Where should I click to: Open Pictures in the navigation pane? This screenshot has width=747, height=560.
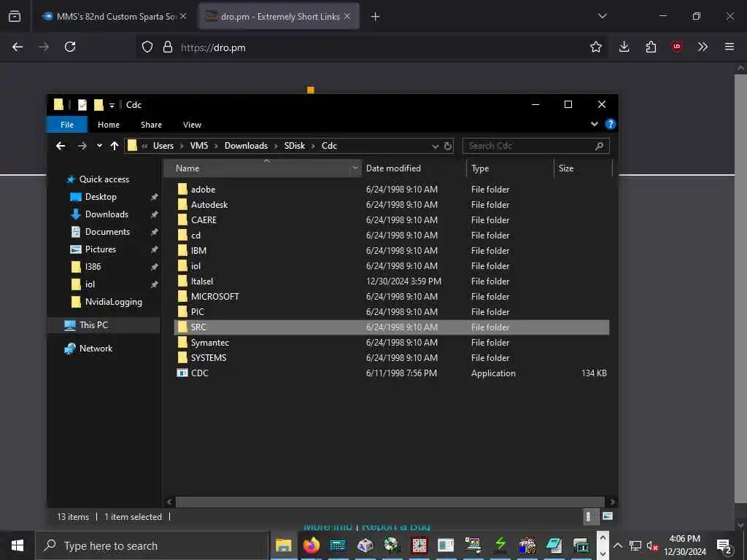[x=101, y=249]
